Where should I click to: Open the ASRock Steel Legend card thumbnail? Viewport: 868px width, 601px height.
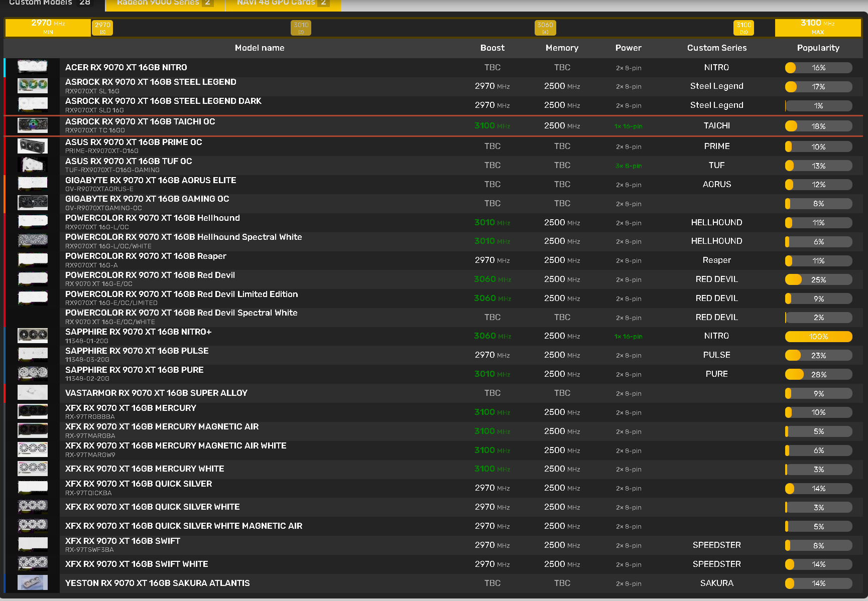[x=33, y=86]
